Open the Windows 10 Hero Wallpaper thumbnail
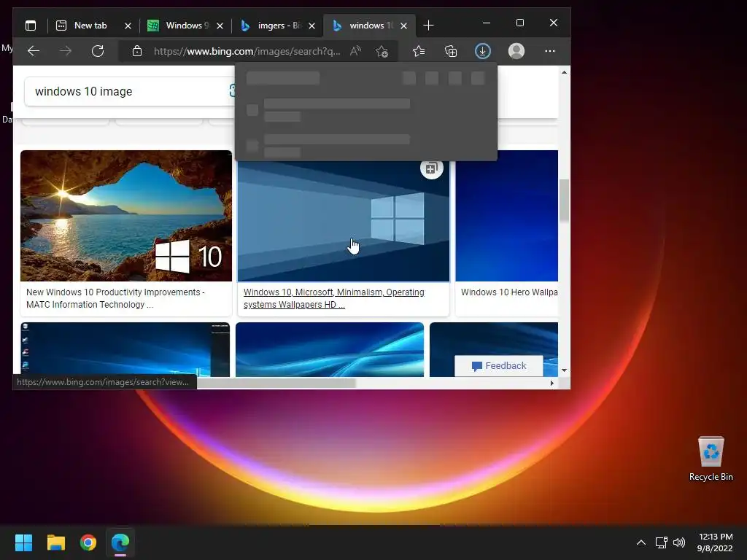The width and height of the screenshot is (747, 560). (x=506, y=216)
